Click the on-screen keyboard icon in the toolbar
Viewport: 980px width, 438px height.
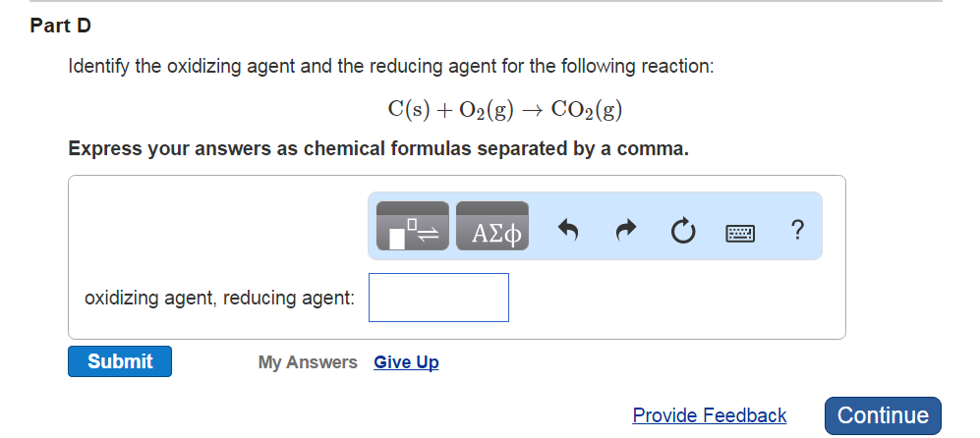741,232
